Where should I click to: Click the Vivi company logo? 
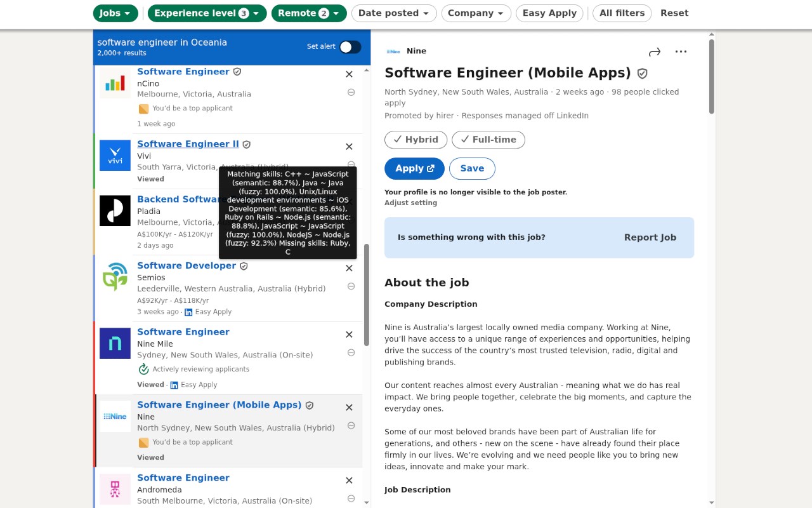(x=115, y=156)
